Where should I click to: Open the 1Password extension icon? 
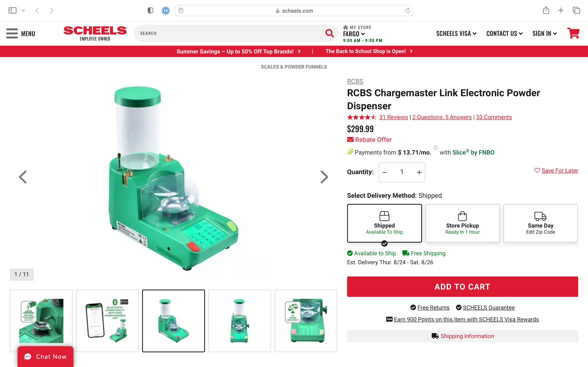pyautogui.click(x=166, y=10)
